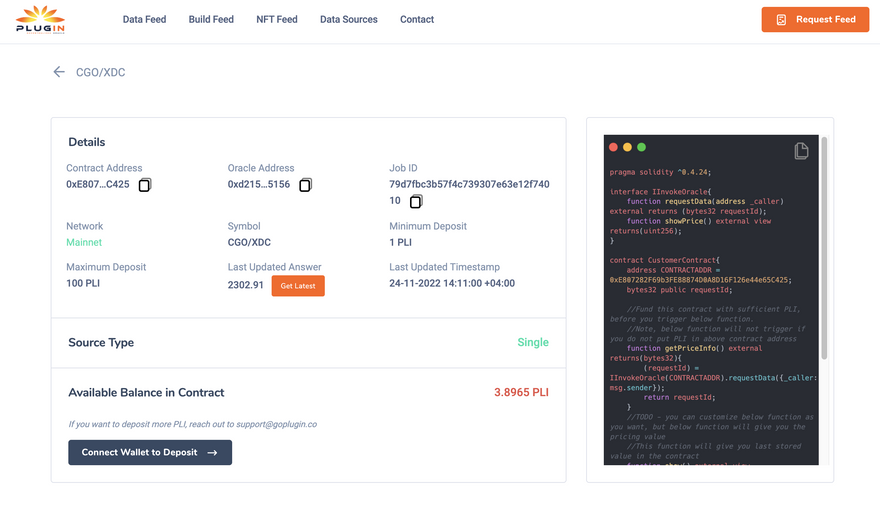This screenshot has height=514, width=880.
Task: Click the yellow dot in code window
Action: tap(628, 147)
